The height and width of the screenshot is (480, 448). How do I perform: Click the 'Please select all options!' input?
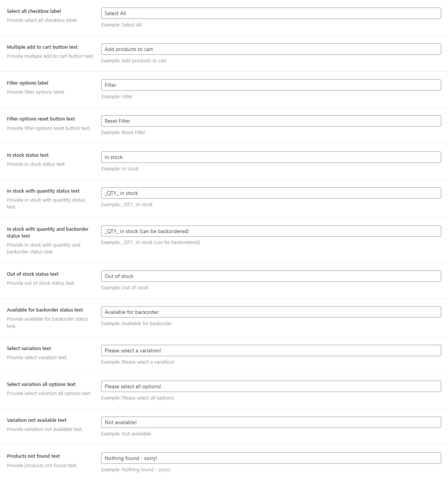271,386
